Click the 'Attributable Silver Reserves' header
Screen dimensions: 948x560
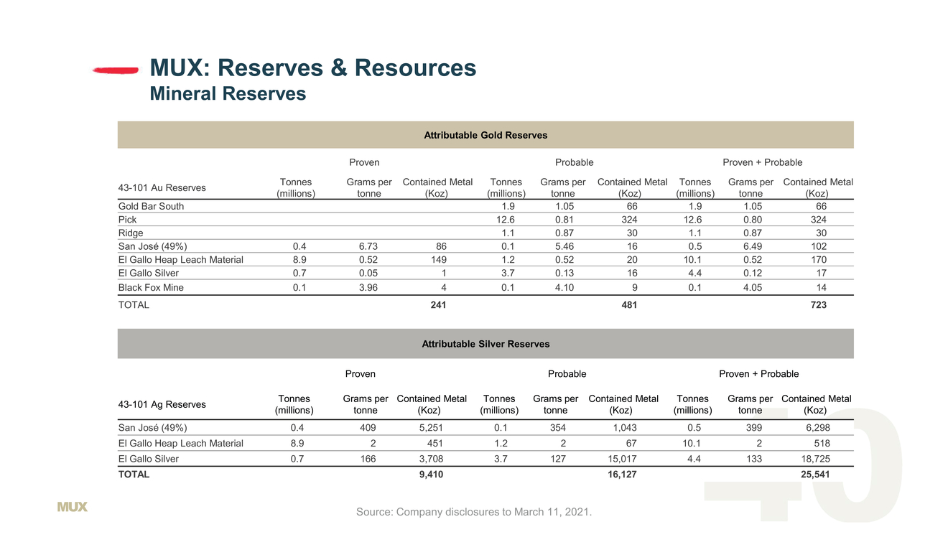485,344
